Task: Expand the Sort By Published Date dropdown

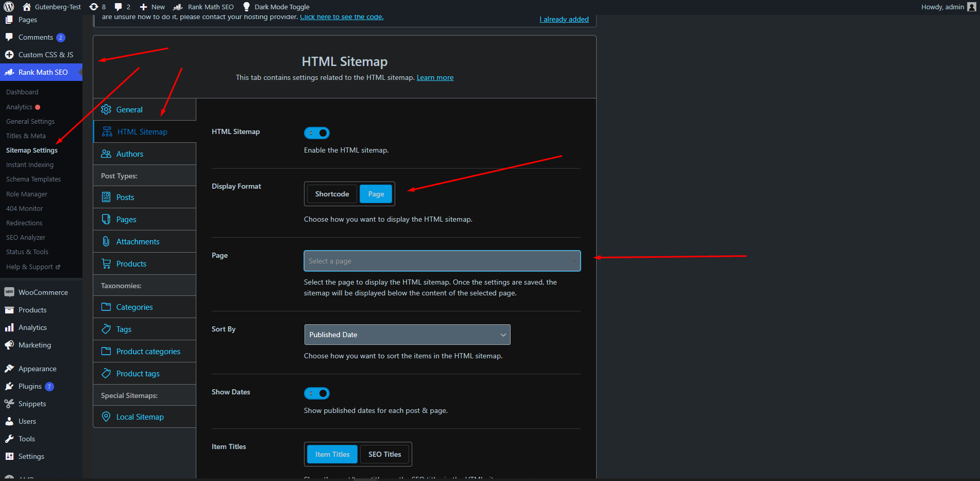Action: click(407, 335)
